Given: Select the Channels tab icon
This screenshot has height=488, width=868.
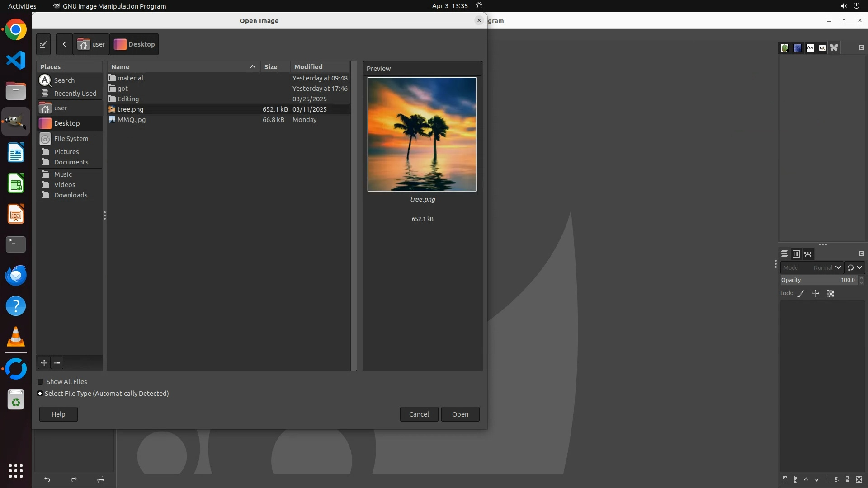Looking at the screenshot, I should tap(796, 254).
